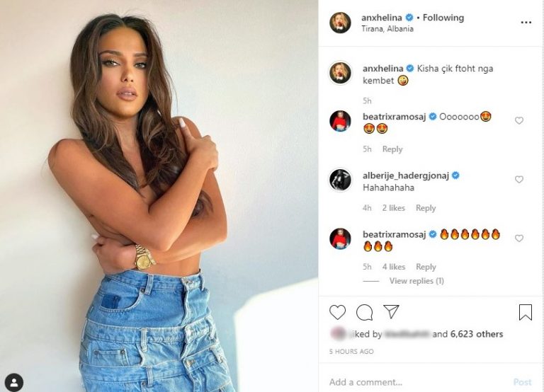Image resolution: width=544 pixels, height=392 pixels.
Task: Focus the Add a comment field
Action: [416, 382]
